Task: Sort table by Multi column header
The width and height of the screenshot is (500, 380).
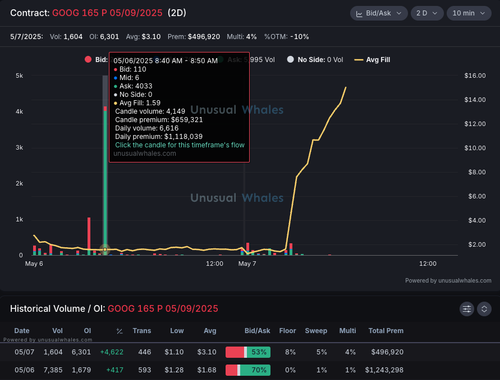Action: (348, 331)
